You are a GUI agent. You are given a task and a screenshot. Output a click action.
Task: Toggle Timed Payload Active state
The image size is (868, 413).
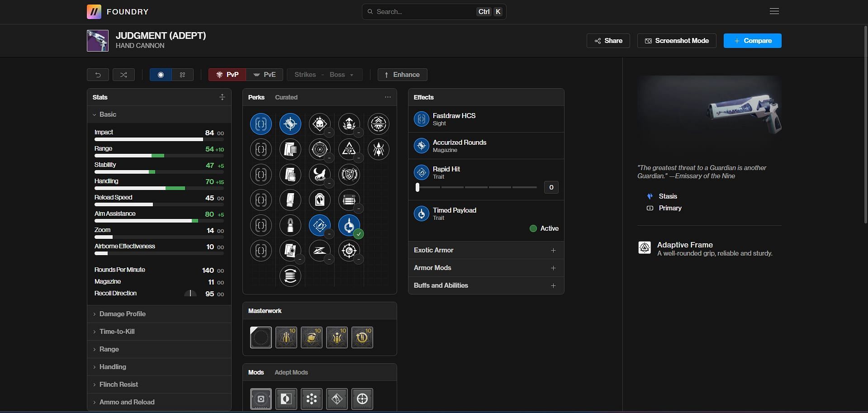544,228
